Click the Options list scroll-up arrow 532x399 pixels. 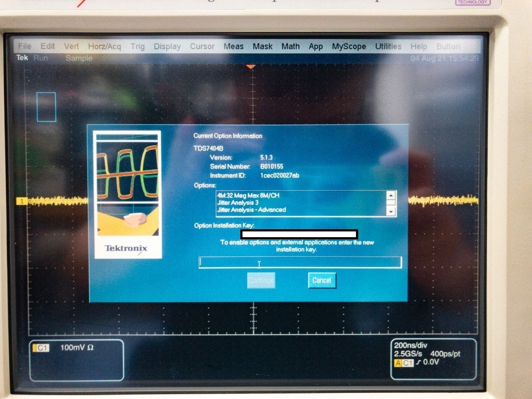coord(391,196)
